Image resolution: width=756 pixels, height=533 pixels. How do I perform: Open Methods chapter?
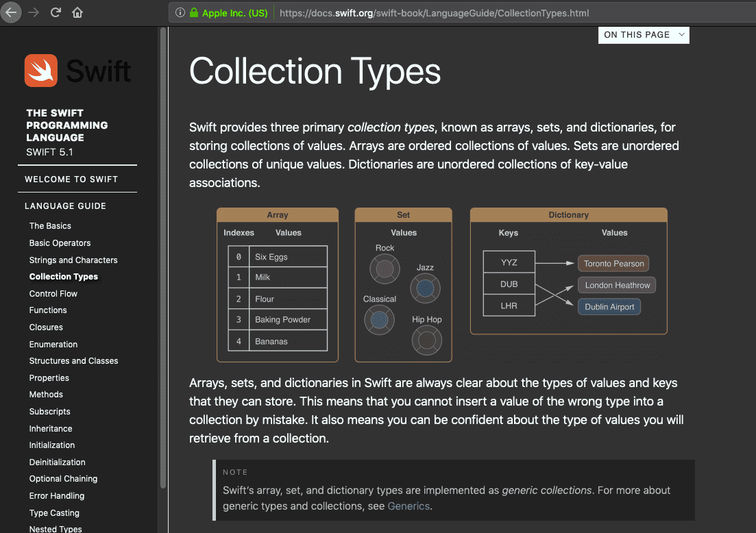[46, 395]
